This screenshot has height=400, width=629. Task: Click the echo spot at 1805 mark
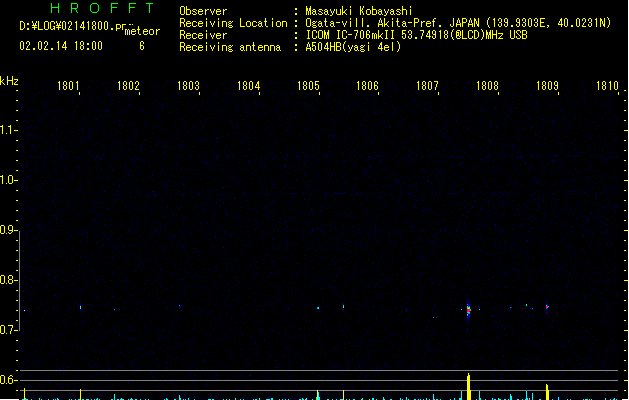pyautogui.click(x=318, y=308)
